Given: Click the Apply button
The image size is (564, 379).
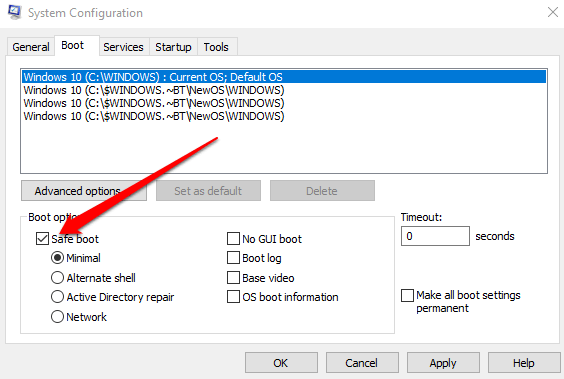Looking at the screenshot, I should point(443,363).
